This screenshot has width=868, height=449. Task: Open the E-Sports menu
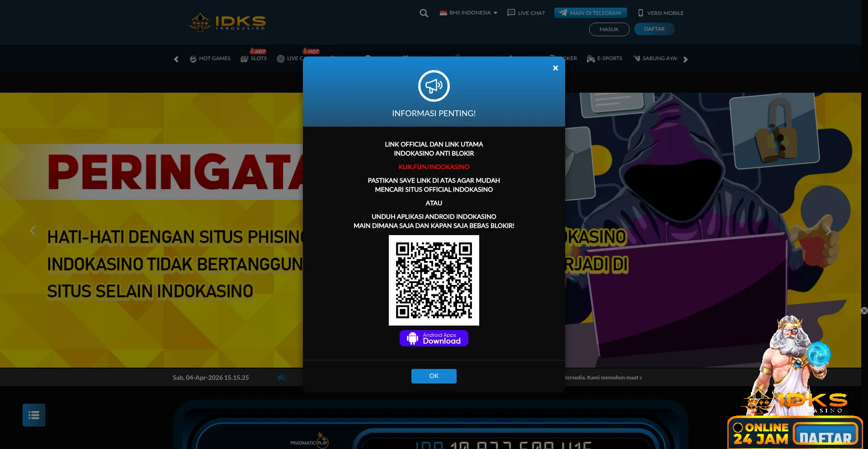click(604, 58)
